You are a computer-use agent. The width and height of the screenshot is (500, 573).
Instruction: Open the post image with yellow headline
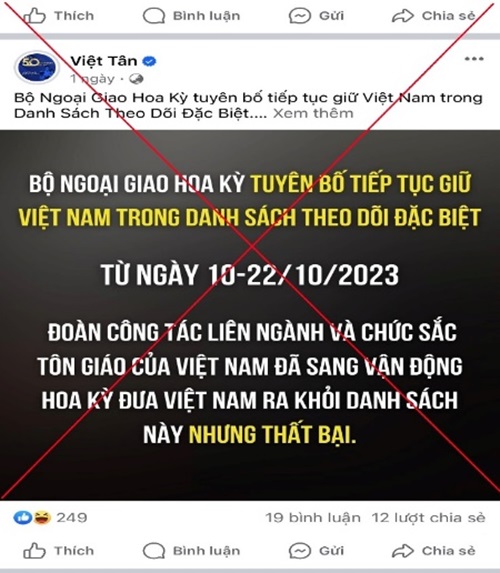coord(250,315)
